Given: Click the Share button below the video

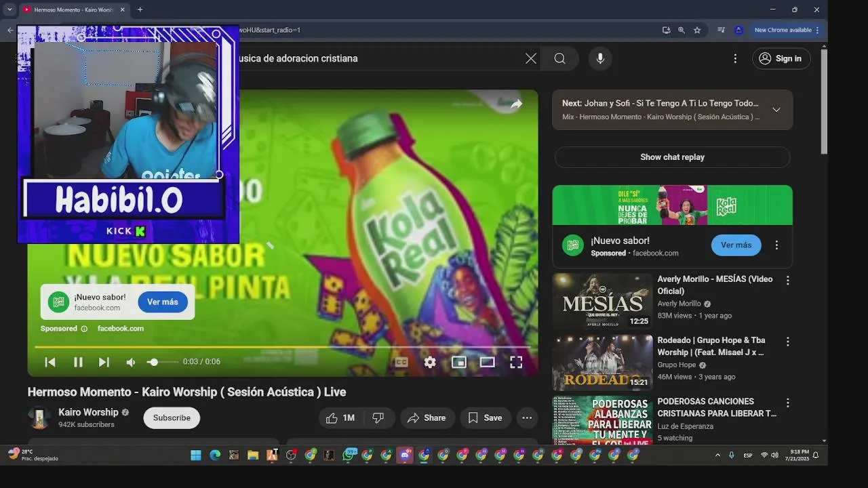Looking at the screenshot, I should click(x=427, y=418).
